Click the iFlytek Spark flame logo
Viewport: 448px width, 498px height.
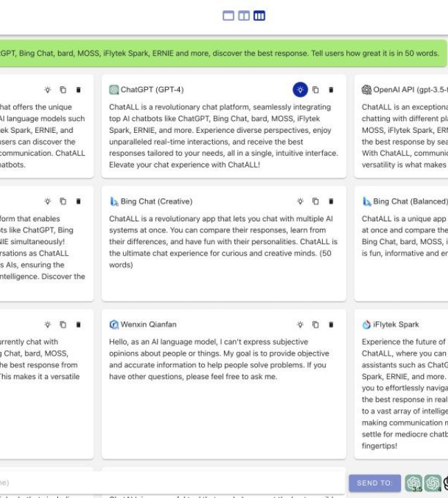pos(366,324)
